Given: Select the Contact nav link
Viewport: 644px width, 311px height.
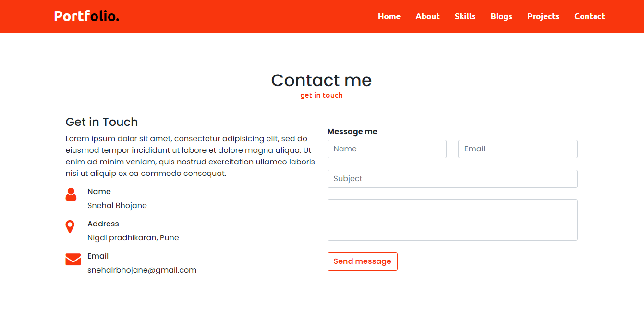Looking at the screenshot, I should pyautogui.click(x=590, y=16).
